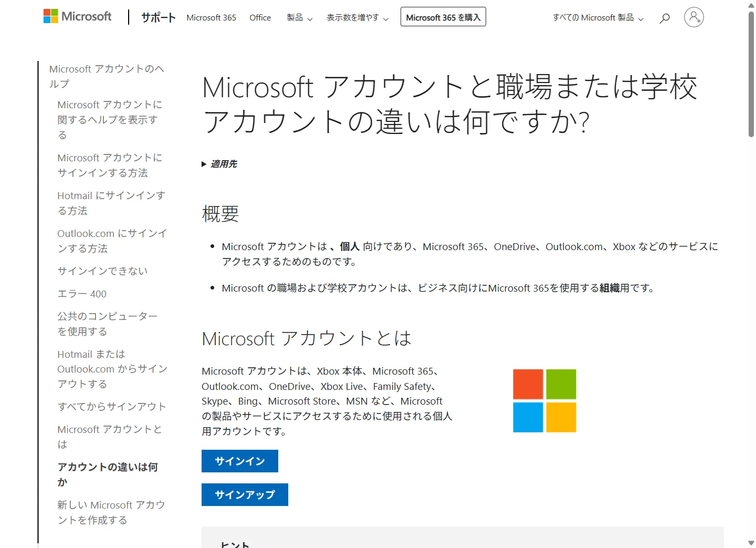Open the search magnifier icon
Viewport: 756px width, 548px height.
665,18
